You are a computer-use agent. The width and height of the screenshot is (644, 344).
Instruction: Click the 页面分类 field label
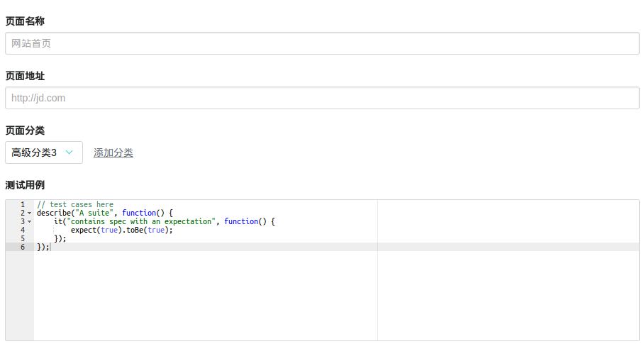point(25,131)
